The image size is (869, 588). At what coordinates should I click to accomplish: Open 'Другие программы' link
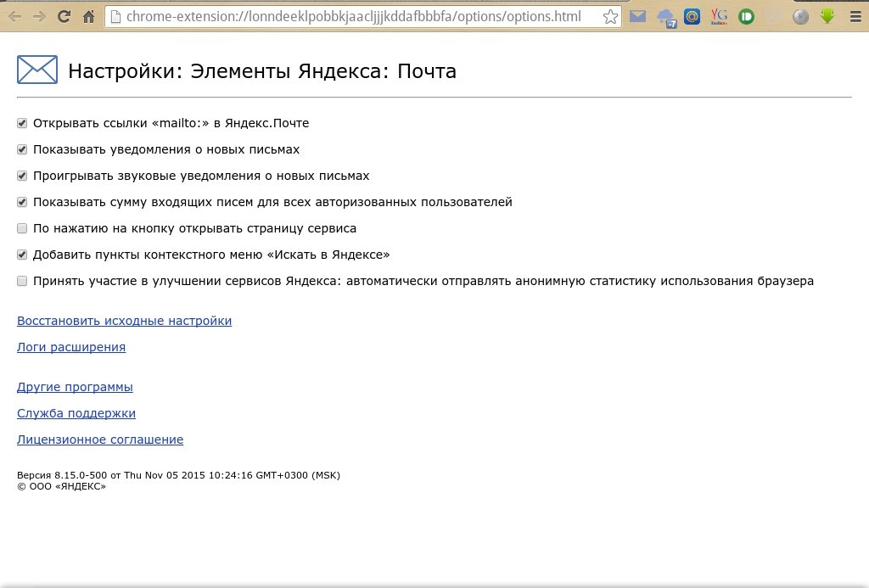pos(75,387)
